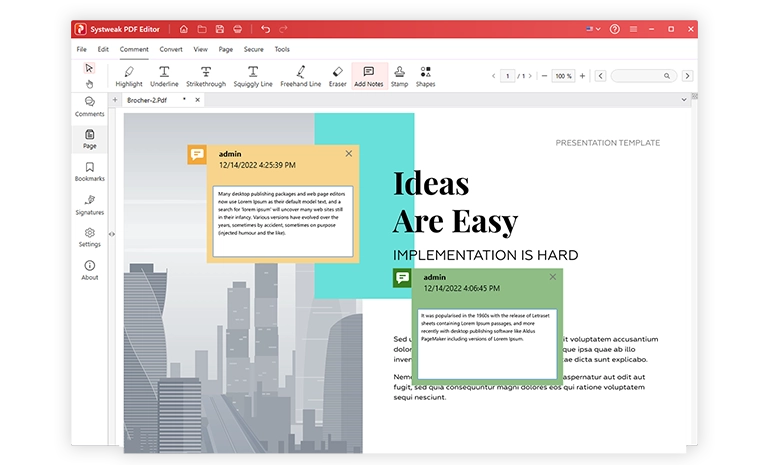Collapse the side panel handle
Viewport: 769px width, 465px height.
point(112,234)
